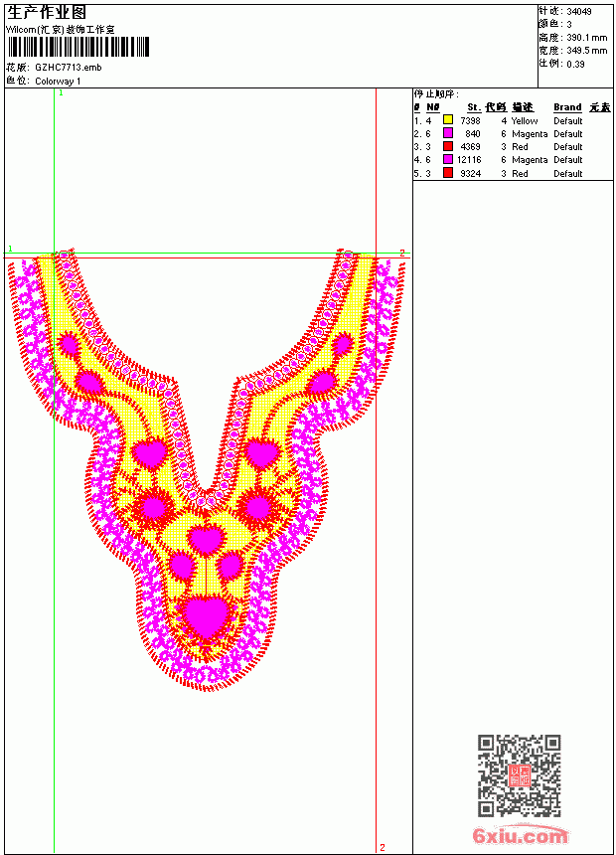The height and width of the screenshot is (855, 616).
Task: Click the center magenta heart motif
Action: coord(206,539)
